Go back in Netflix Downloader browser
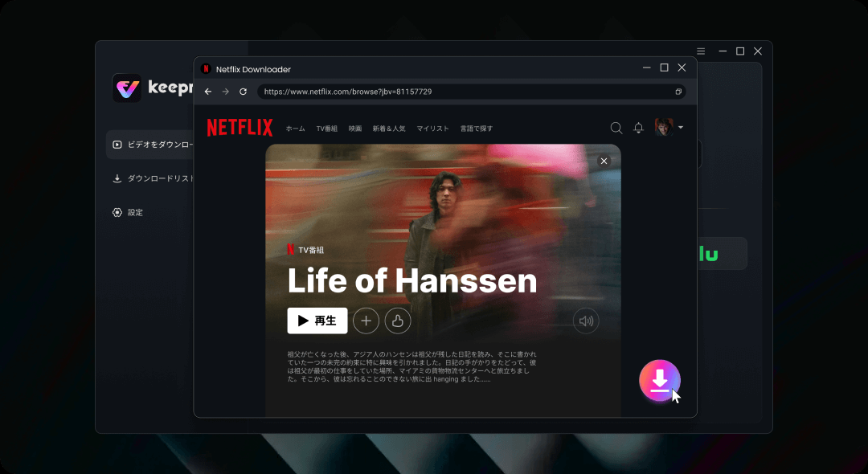868x474 pixels. [x=208, y=92]
